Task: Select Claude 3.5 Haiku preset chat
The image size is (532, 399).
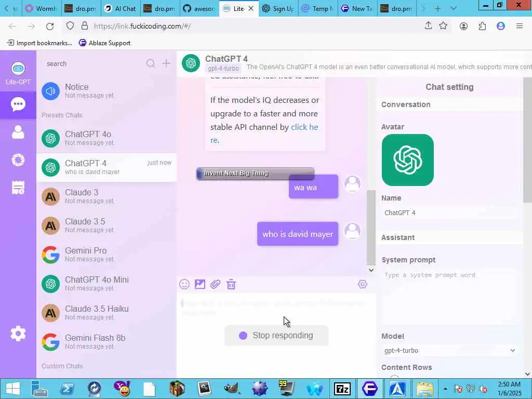Action: coord(107,313)
